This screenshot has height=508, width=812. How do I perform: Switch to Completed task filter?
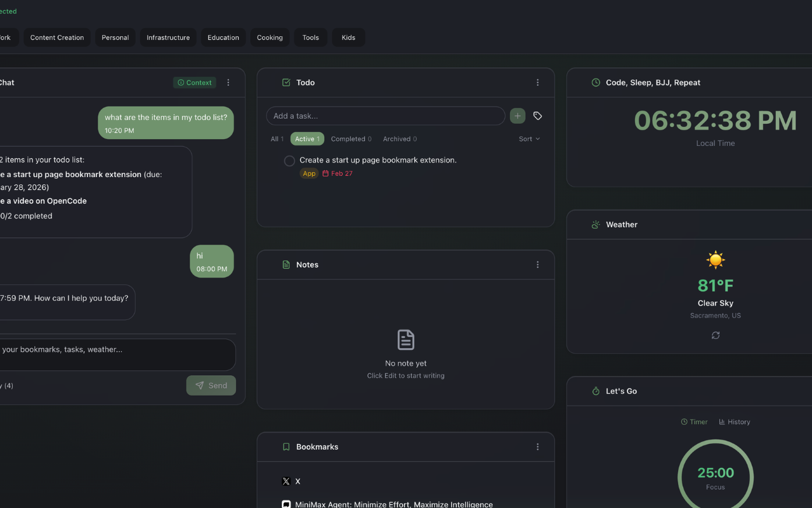point(351,138)
